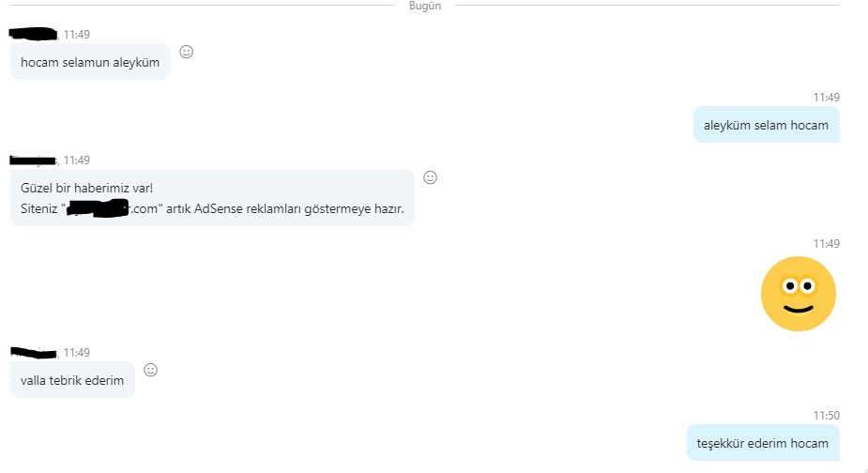
Task: Click the large yellow smiley emoji
Action: [x=798, y=294]
